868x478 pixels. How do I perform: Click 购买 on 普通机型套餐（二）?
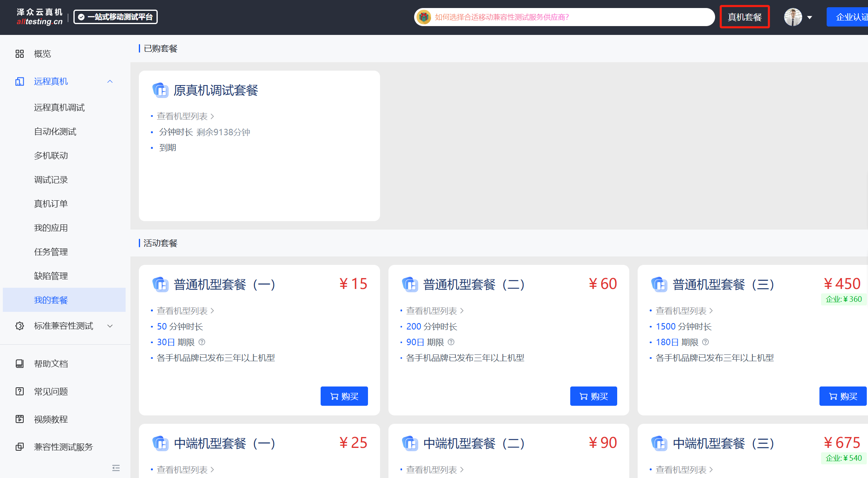tap(593, 396)
